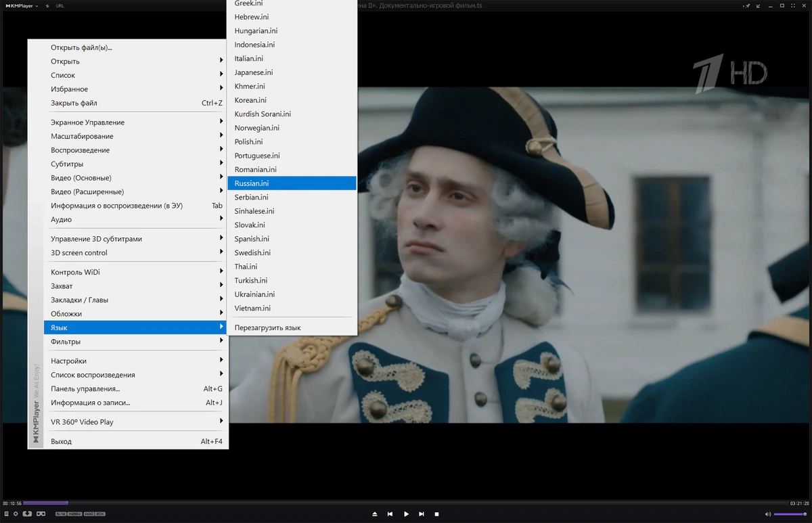Expand Экранное Управление submenu
The width and height of the screenshot is (812, 523).
pos(136,122)
